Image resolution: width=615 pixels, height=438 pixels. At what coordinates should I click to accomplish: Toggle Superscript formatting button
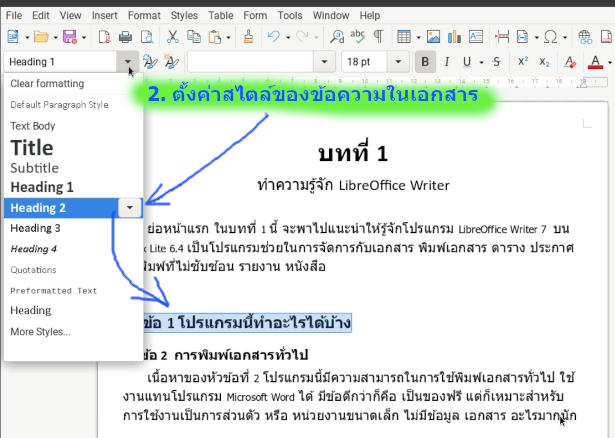523,62
